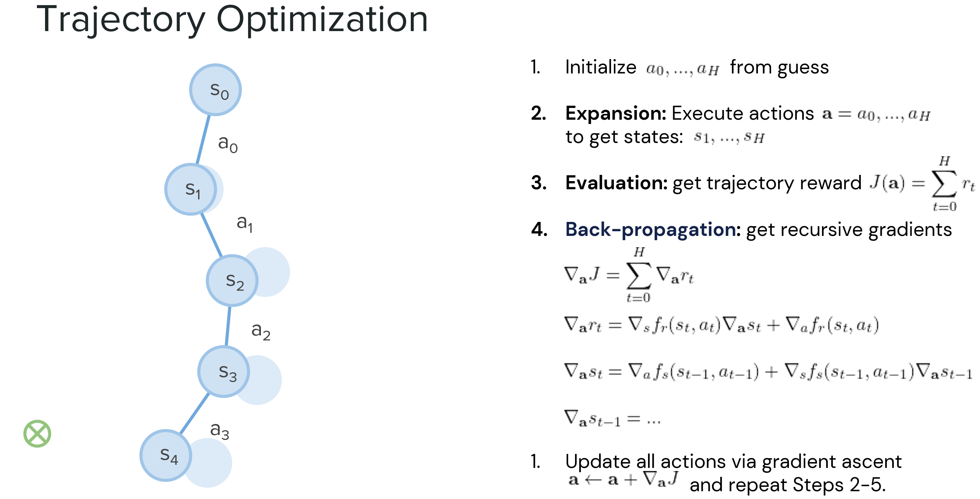Click the recursive formula containing f_s terms

point(768,372)
